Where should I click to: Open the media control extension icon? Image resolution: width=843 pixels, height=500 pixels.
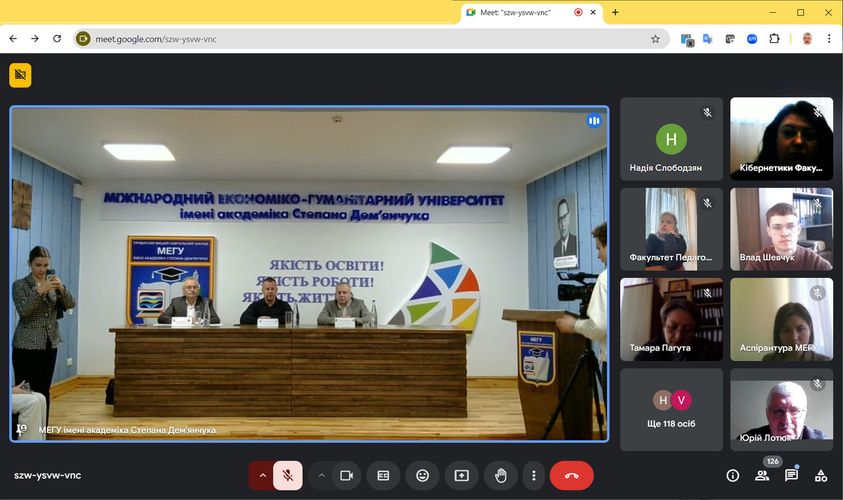point(730,39)
